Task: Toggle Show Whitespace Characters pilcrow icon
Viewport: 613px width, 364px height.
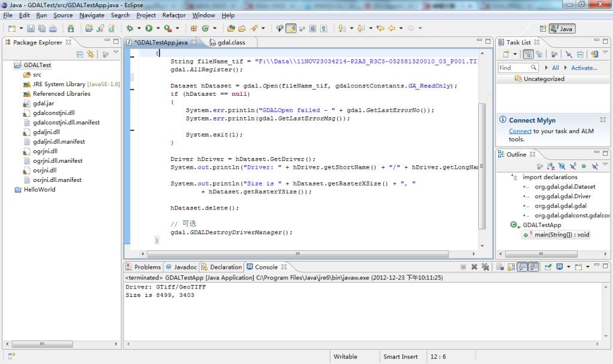Action: point(324,28)
